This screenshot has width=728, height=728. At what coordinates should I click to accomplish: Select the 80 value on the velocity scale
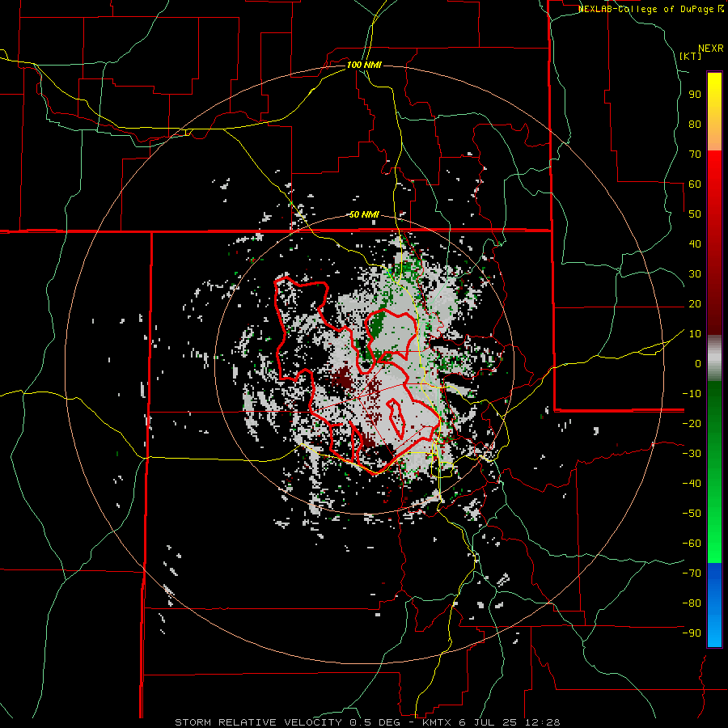(x=695, y=125)
